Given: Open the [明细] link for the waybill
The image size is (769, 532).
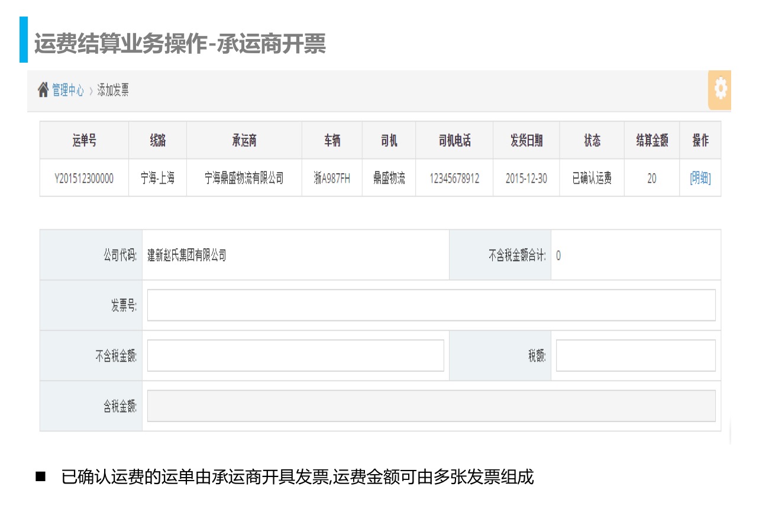Looking at the screenshot, I should coord(700,178).
